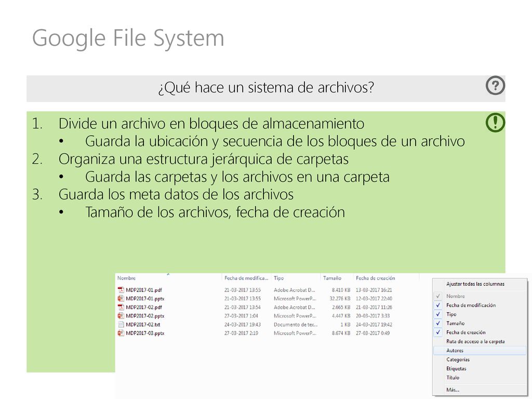532x399 pixels.
Task: Click the Google File System slide title
Action: 128,38
